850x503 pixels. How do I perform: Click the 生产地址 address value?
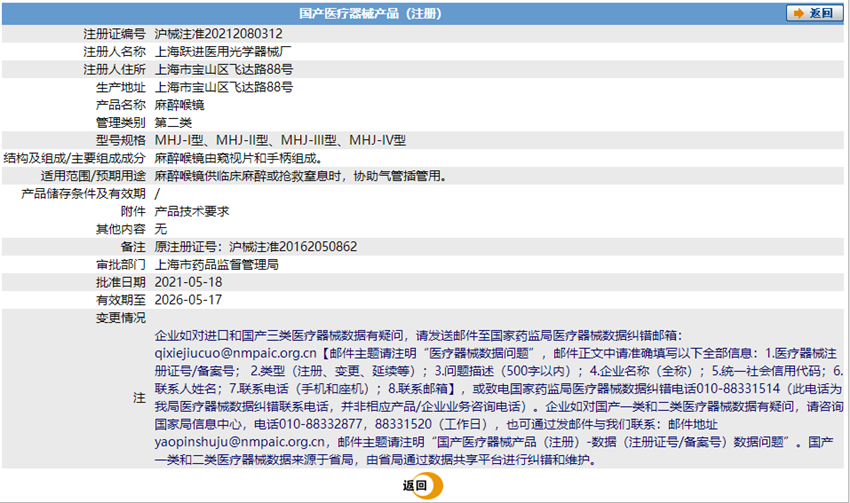224,87
